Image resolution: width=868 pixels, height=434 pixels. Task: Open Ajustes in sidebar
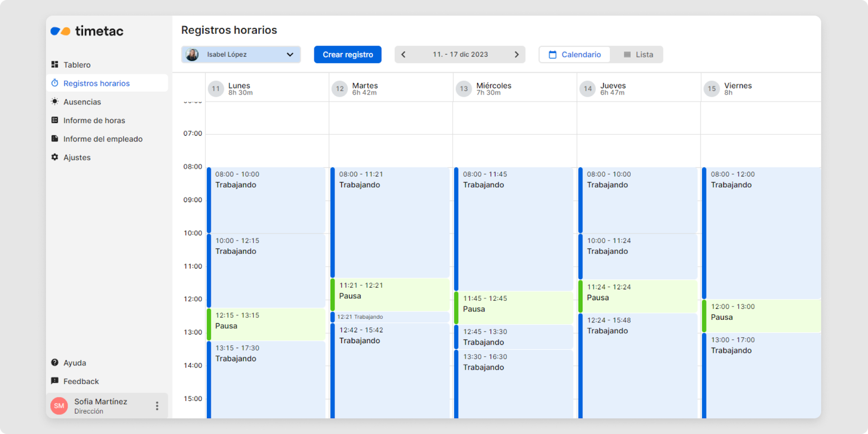point(107,157)
